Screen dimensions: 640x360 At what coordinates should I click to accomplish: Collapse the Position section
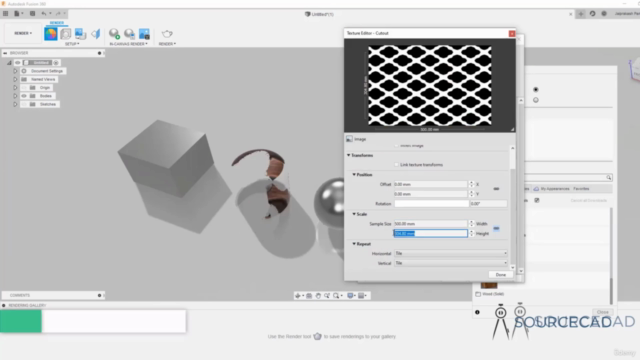[x=354, y=175]
